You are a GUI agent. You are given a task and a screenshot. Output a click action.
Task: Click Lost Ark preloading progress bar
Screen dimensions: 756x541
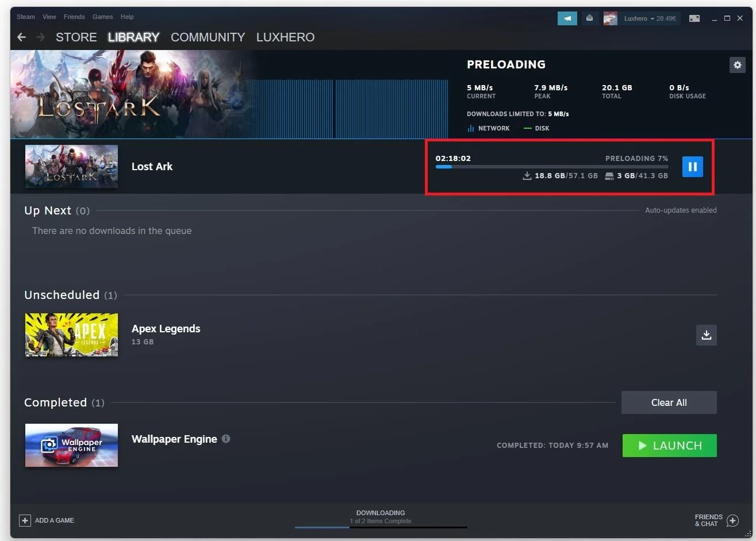(x=552, y=167)
